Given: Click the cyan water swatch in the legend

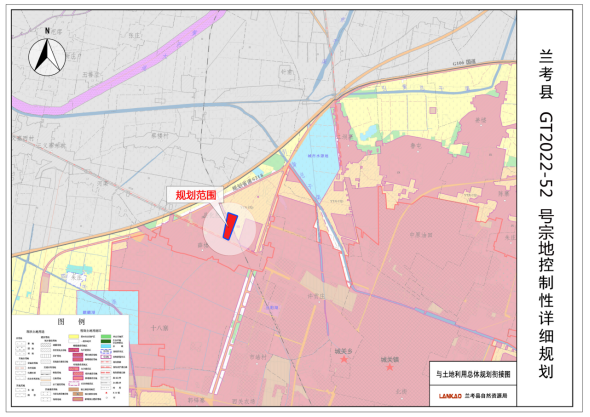Looking at the screenshot, I should pos(106,346).
